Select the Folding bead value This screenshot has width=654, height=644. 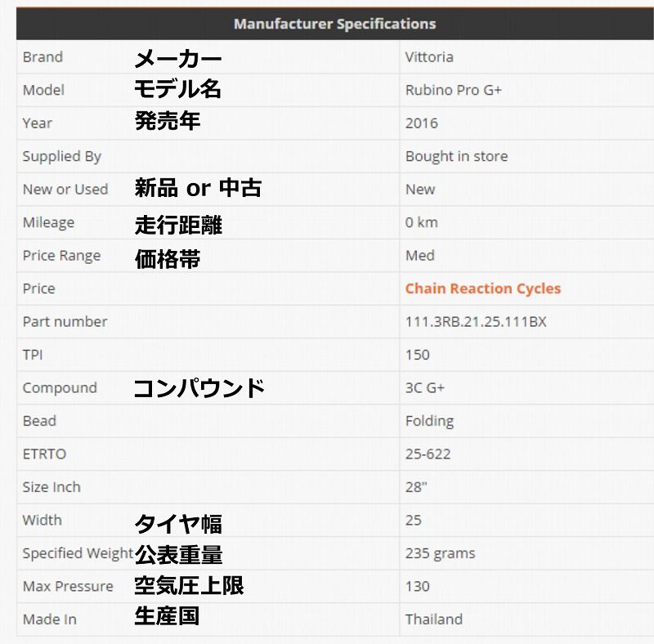pos(429,421)
